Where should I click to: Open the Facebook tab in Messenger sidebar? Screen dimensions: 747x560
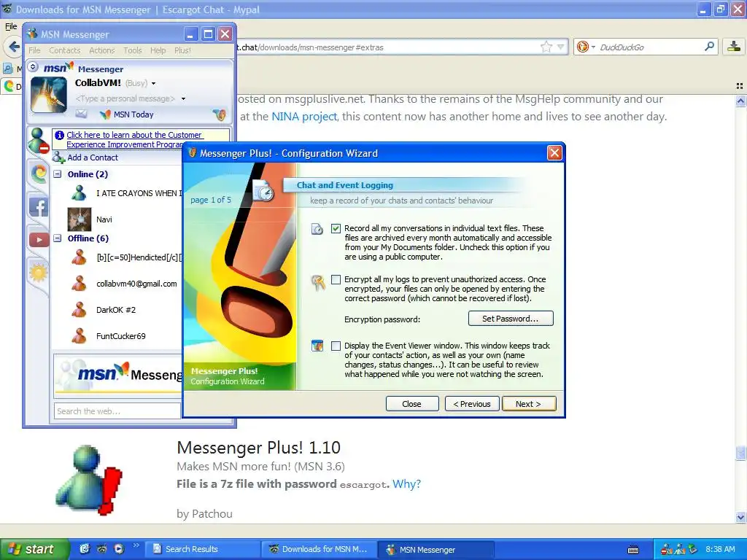tap(39, 206)
